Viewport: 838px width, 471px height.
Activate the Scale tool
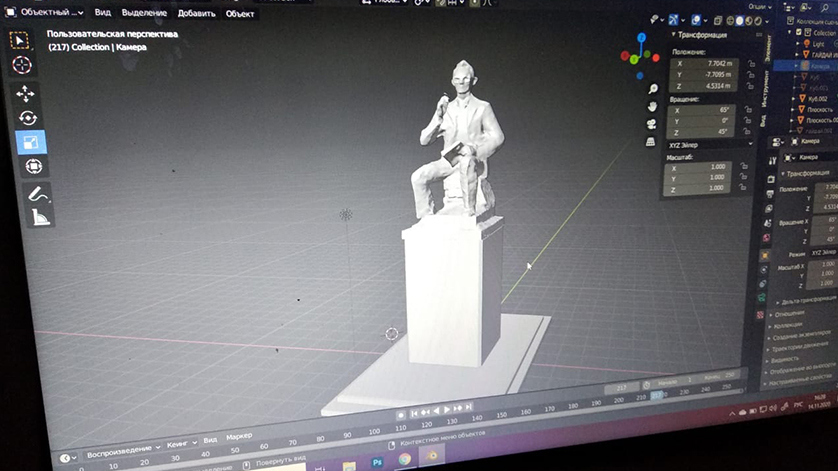coord(30,142)
